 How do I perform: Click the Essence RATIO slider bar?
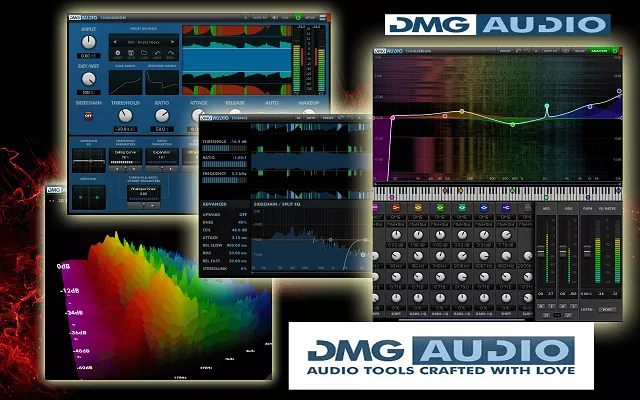pyautogui.click(x=224, y=164)
